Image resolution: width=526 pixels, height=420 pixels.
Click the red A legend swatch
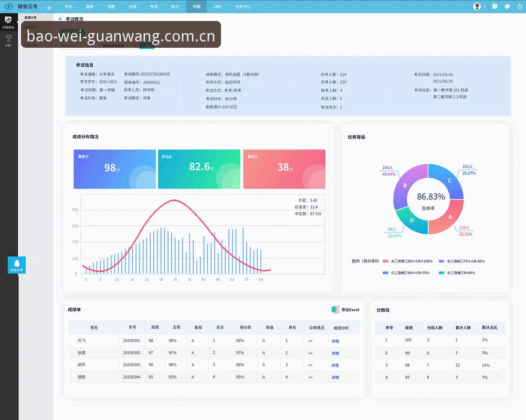coord(385,261)
